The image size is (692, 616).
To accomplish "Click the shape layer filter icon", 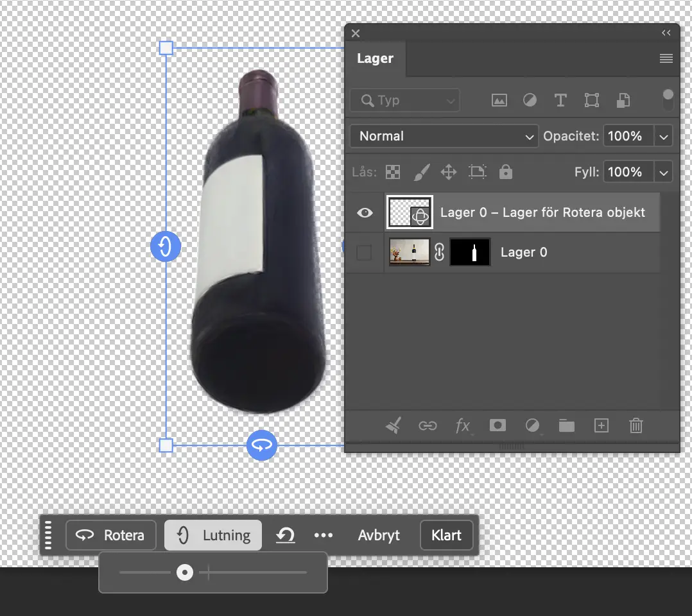I will [591, 100].
